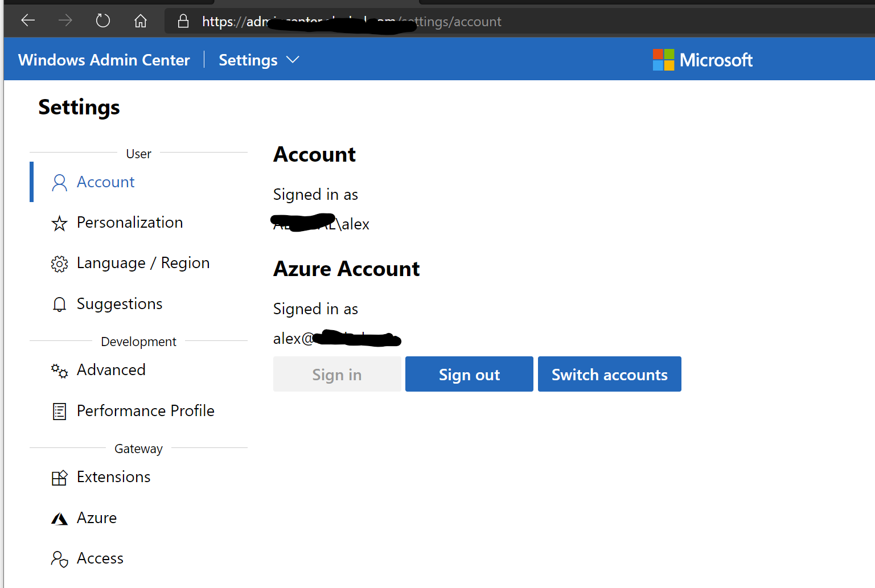Image resolution: width=875 pixels, height=588 pixels.
Task: Open Language / Region via its gear icon
Action: pos(59,264)
